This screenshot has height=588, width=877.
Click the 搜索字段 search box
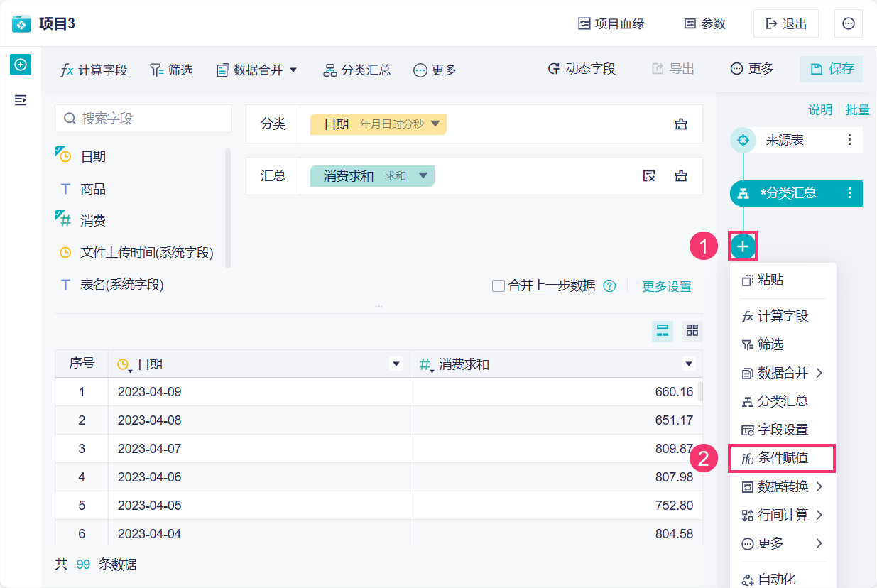[x=143, y=119]
